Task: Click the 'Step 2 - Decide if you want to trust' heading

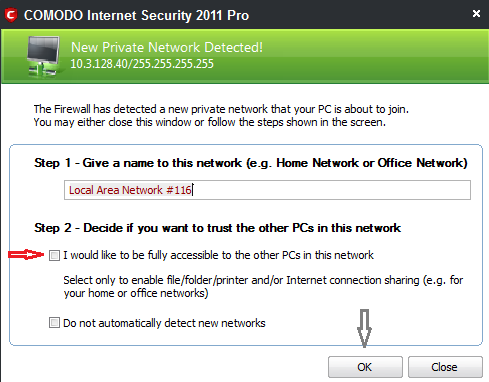Action: click(217, 228)
